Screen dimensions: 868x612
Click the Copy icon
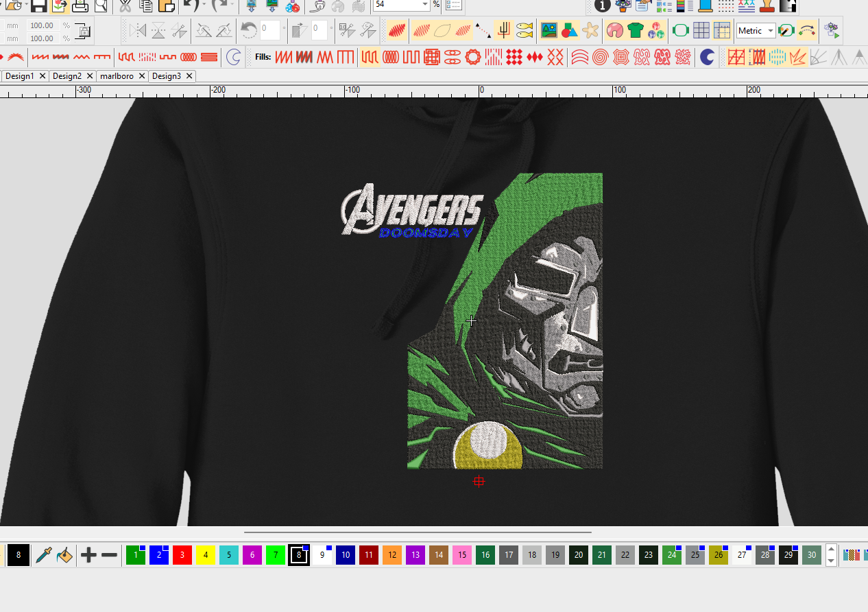(x=145, y=6)
